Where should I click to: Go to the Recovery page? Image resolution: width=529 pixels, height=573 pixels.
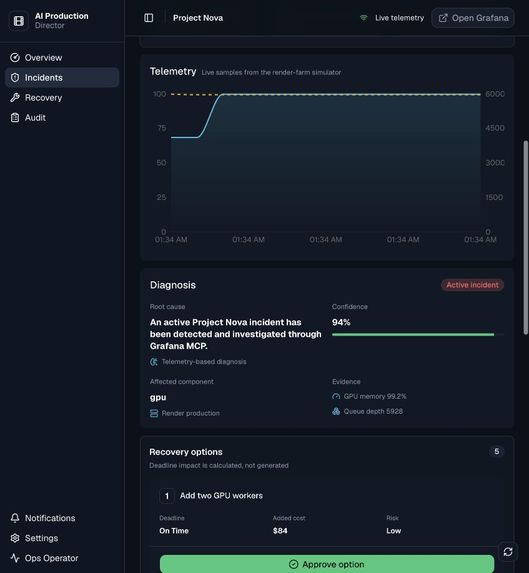[62, 98]
